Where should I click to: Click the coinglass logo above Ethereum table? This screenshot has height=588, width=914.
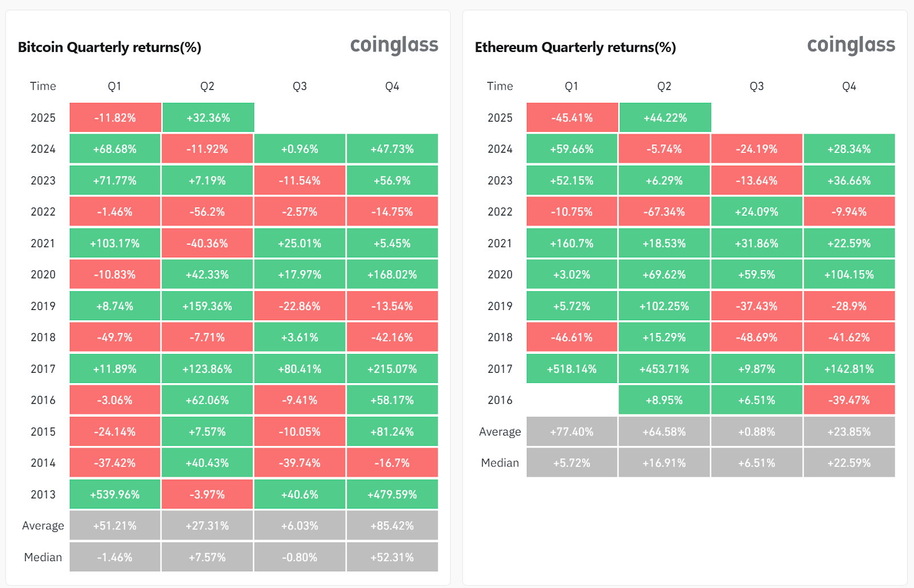pos(851,45)
